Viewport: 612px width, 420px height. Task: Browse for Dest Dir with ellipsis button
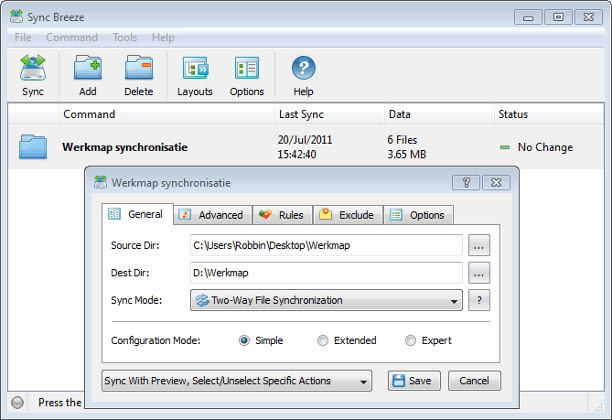479,273
